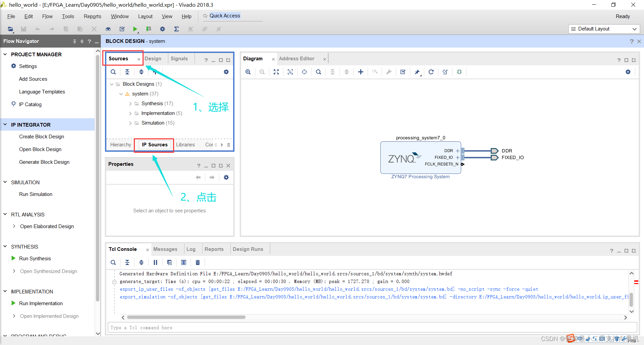The height and width of the screenshot is (345, 644).
Task: Click Run Synthesis
Action: point(35,259)
